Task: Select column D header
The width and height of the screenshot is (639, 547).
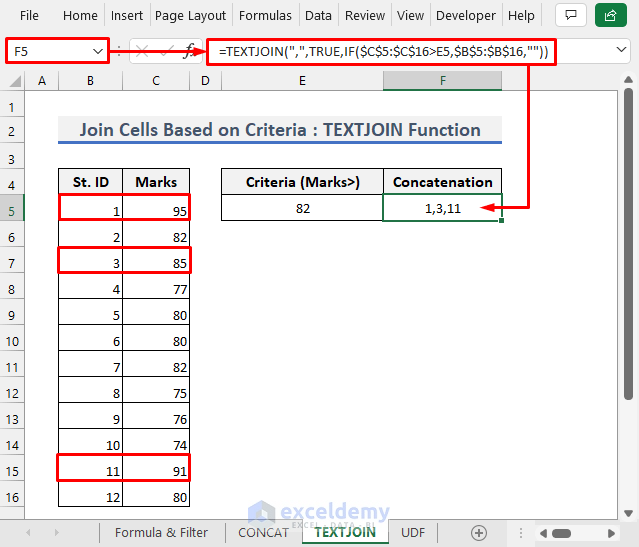Action: 205,81
